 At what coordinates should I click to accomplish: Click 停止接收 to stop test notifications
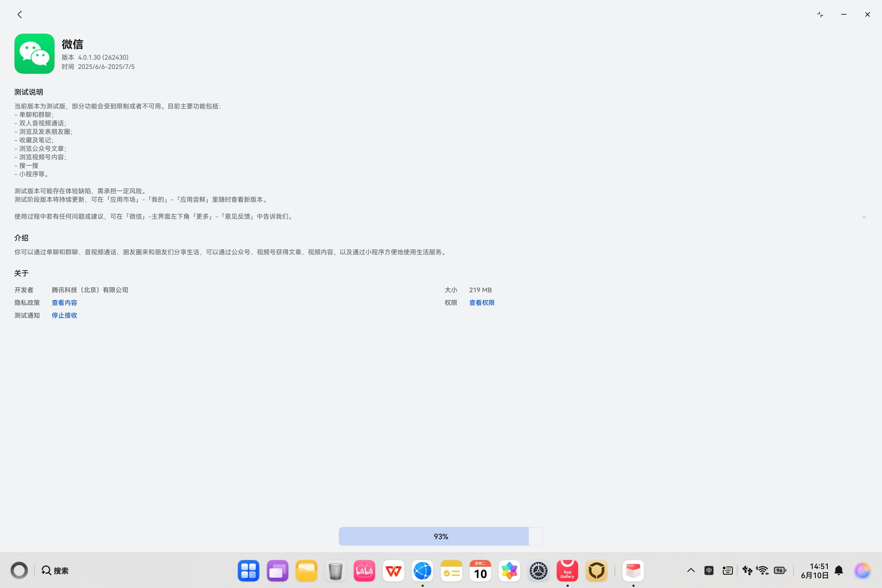click(64, 315)
